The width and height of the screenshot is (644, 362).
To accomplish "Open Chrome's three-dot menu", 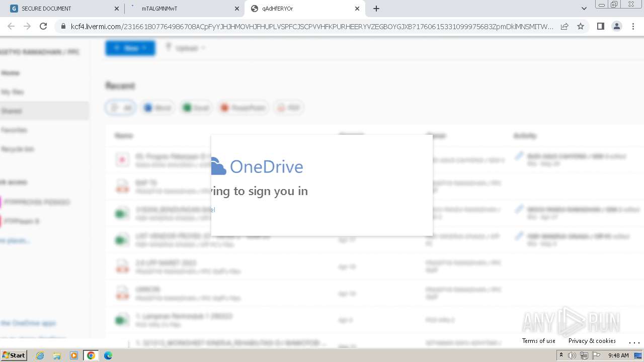I will 633,26.
